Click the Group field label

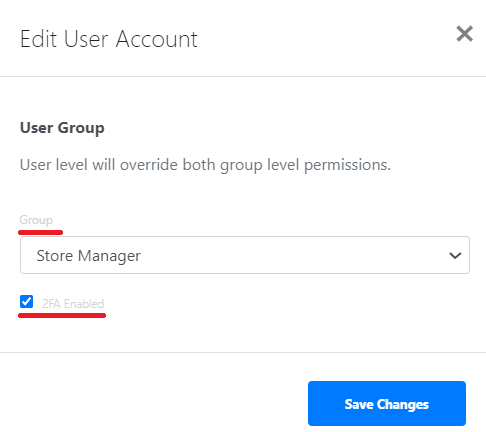(x=36, y=220)
